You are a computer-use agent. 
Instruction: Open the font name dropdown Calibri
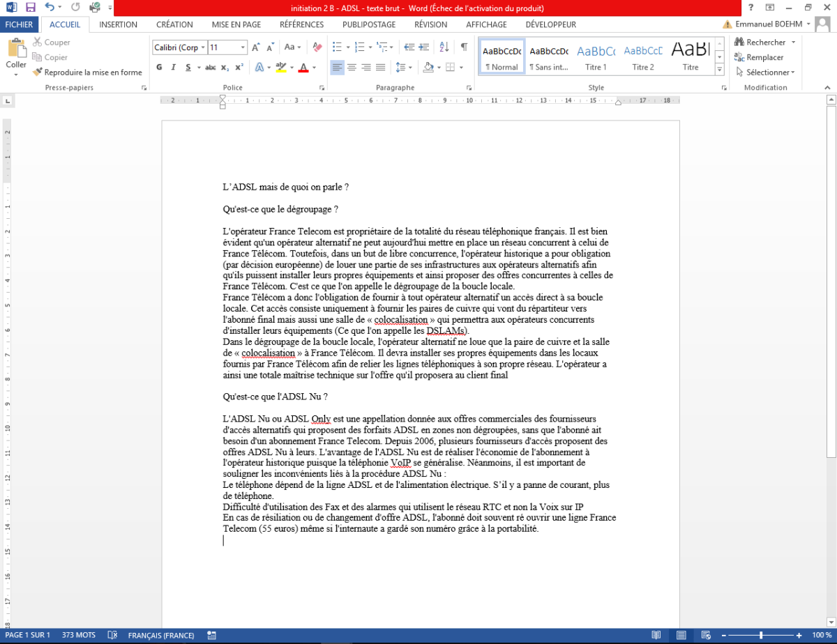click(202, 47)
